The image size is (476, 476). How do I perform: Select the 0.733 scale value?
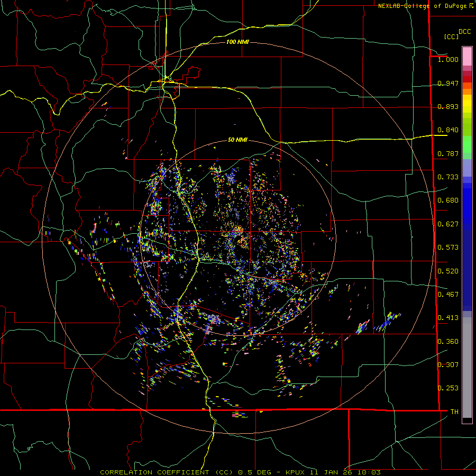coord(448,177)
